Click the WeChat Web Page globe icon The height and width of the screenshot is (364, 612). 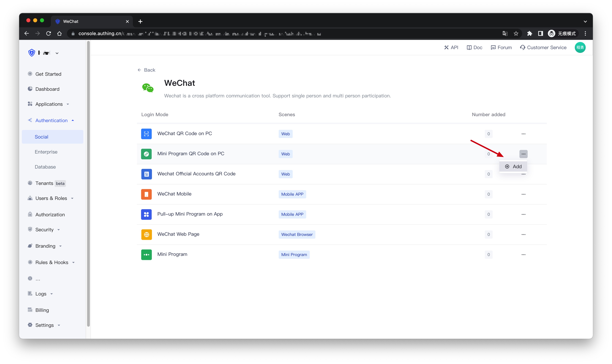146,234
